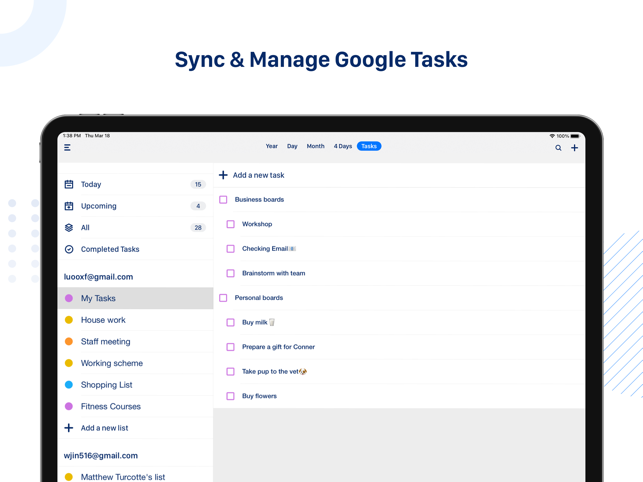Click the yellow dot of Working scheme
The height and width of the screenshot is (482, 643).
click(x=69, y=363)
